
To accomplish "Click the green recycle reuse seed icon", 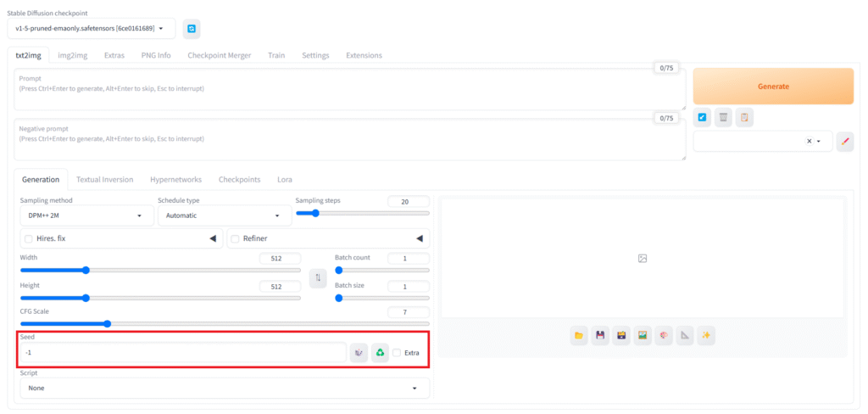I will (x=380, y=353).
